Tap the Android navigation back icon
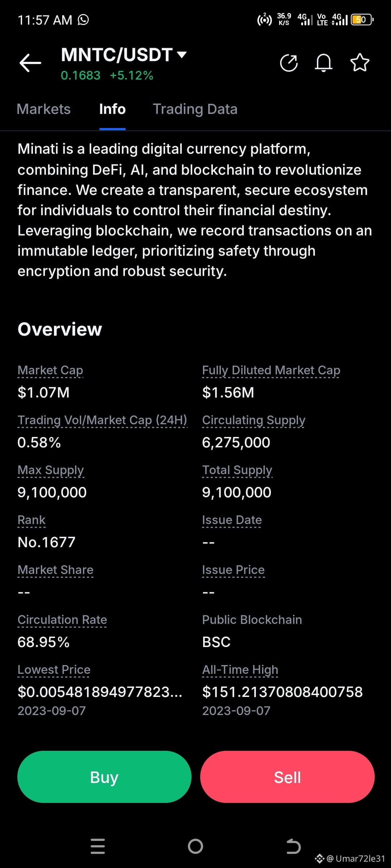Viewport: 391px width, 868px height. point(293,846)
